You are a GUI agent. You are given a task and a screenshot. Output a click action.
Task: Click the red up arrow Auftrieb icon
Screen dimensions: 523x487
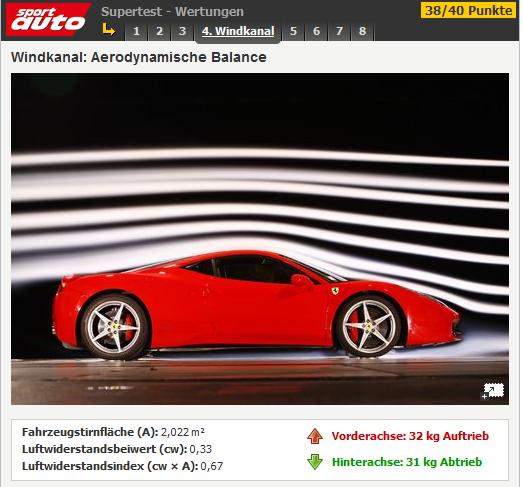tap(315, 436)
